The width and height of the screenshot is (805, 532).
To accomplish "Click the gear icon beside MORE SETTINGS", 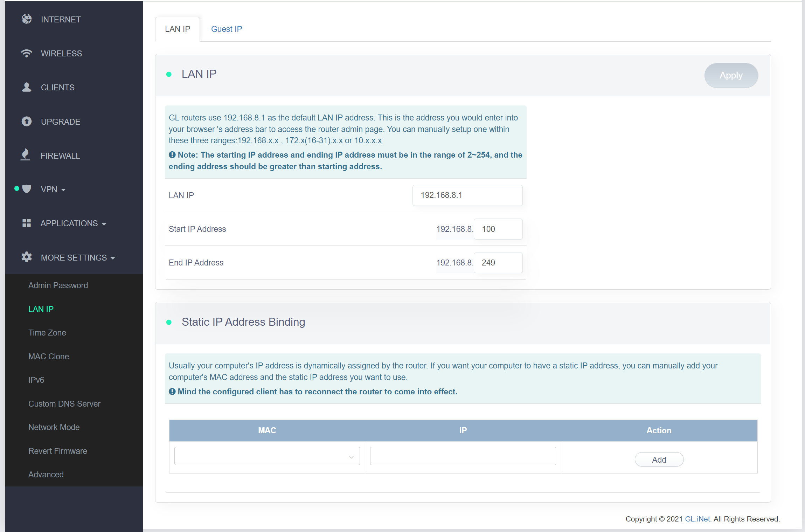I will click(x=27, y=257).
